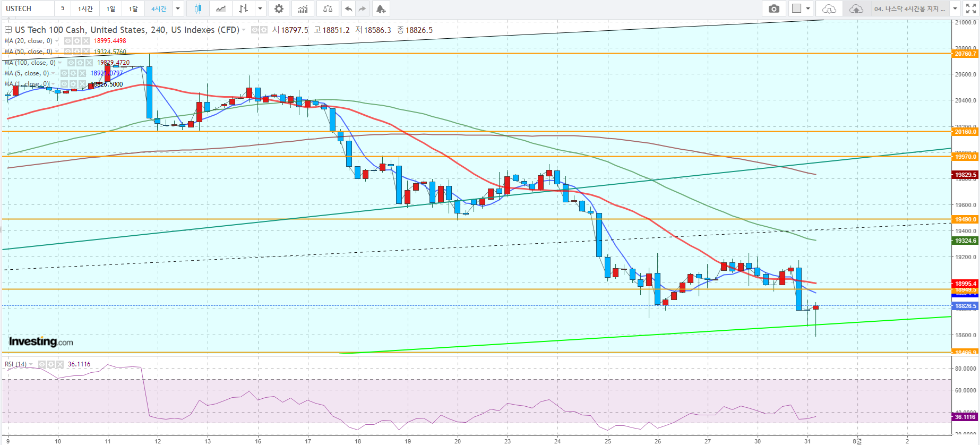Viewport: 980px width, 445px height.
Task: Remove the MA 100 indicator
Action: tap(89, 63)
